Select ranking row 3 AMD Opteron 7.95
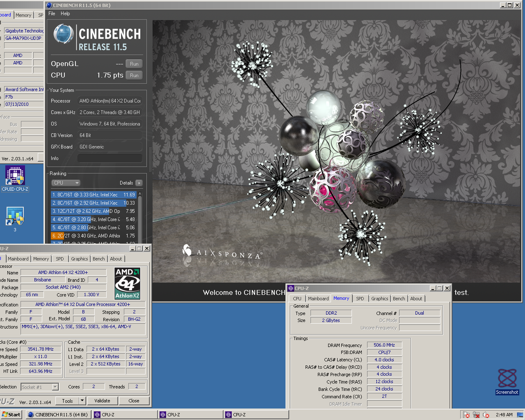 pos(94,211)
